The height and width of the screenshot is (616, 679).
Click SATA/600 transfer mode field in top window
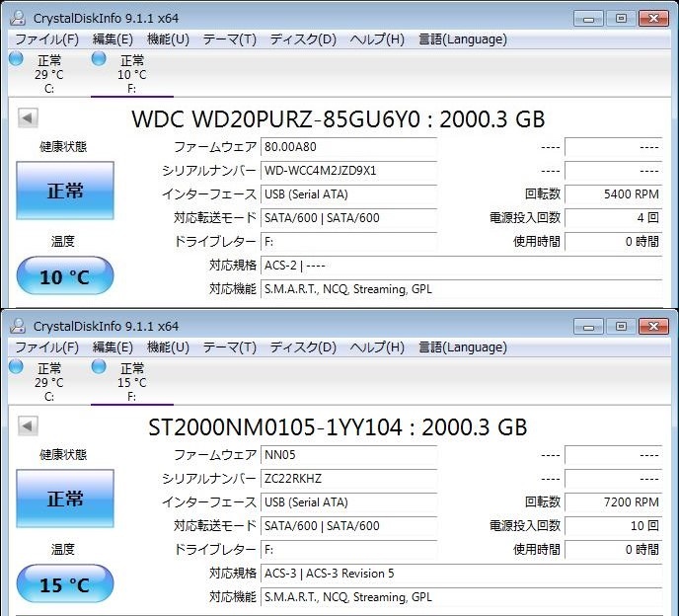pos(348,218)
